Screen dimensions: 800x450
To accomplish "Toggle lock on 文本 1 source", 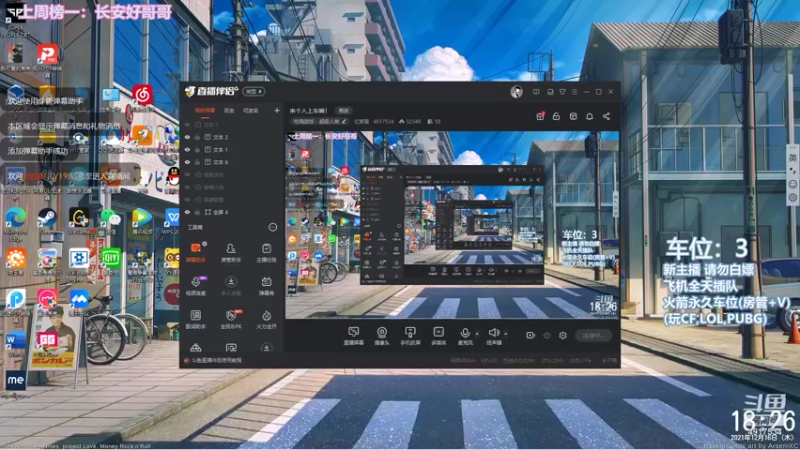I will click(197, 149).
